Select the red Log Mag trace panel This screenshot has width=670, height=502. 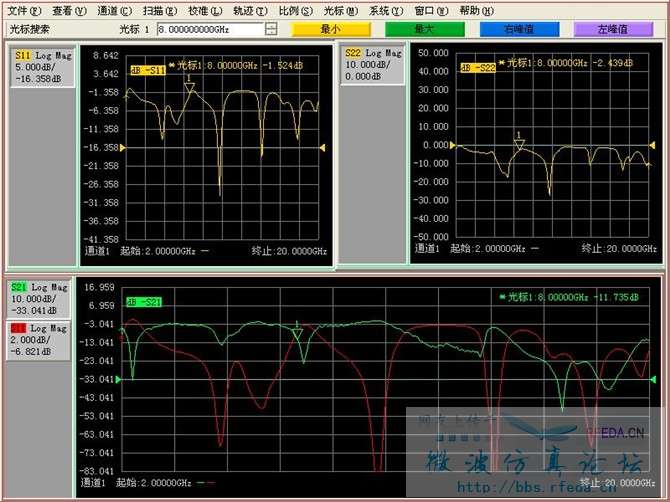38,340
